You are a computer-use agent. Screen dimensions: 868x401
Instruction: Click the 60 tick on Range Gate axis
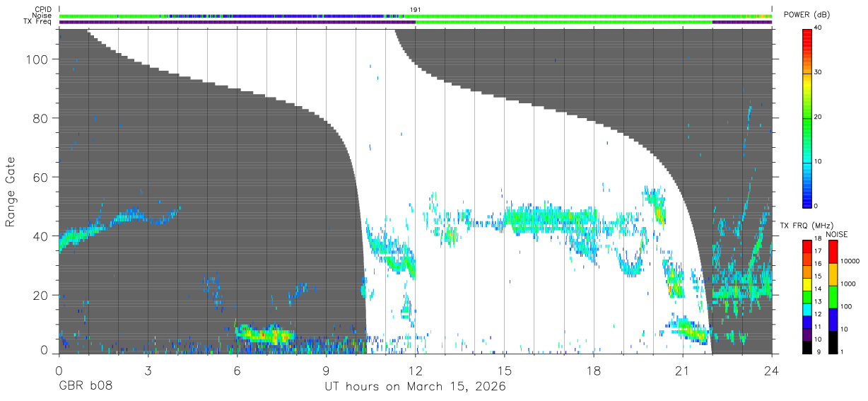click(x=42, y=178)
